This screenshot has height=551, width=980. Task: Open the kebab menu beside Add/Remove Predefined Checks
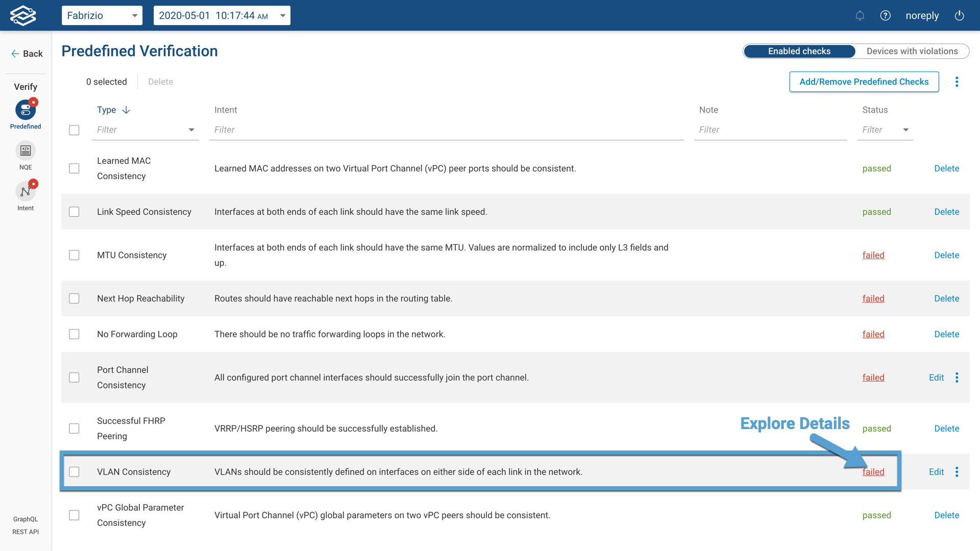[957, 82]
